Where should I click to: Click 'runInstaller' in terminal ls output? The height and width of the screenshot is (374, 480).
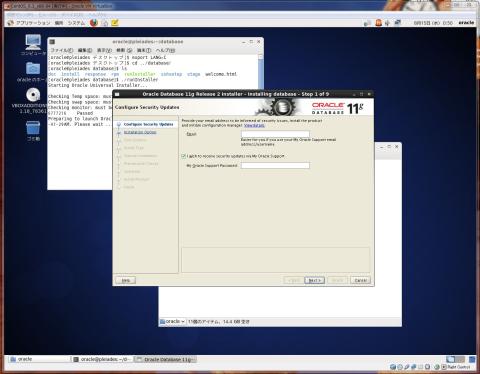tap(140, 74)
